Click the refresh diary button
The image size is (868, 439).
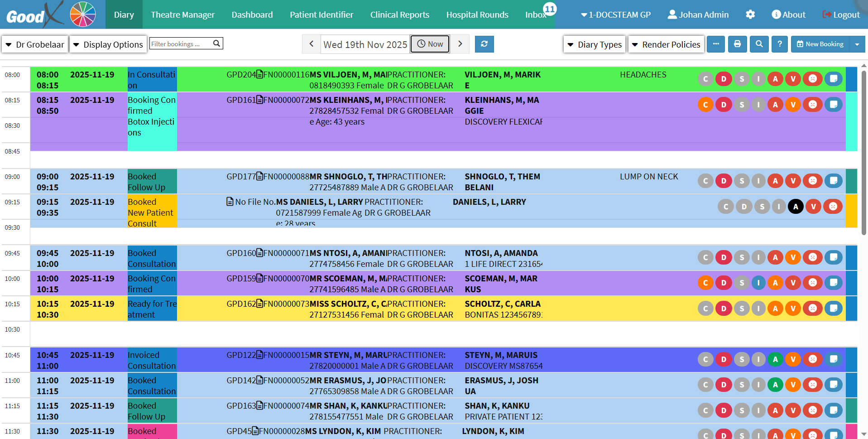click(x=484, y=44)
